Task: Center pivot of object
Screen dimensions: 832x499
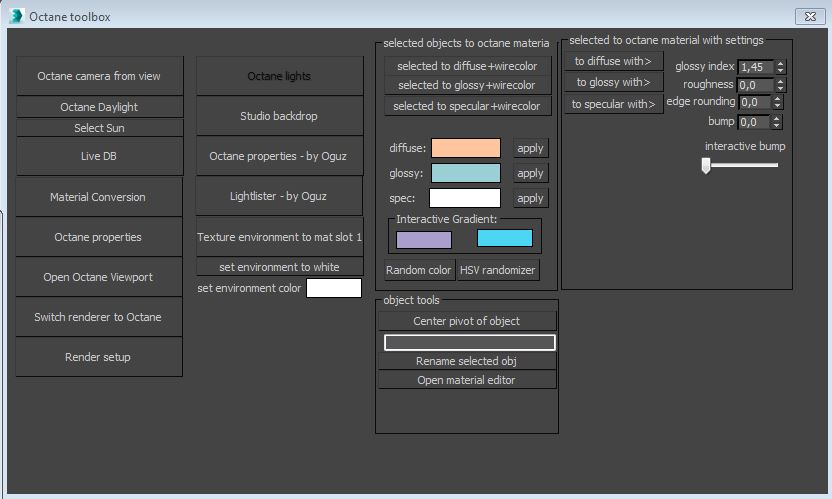Action: coord(467,321)
